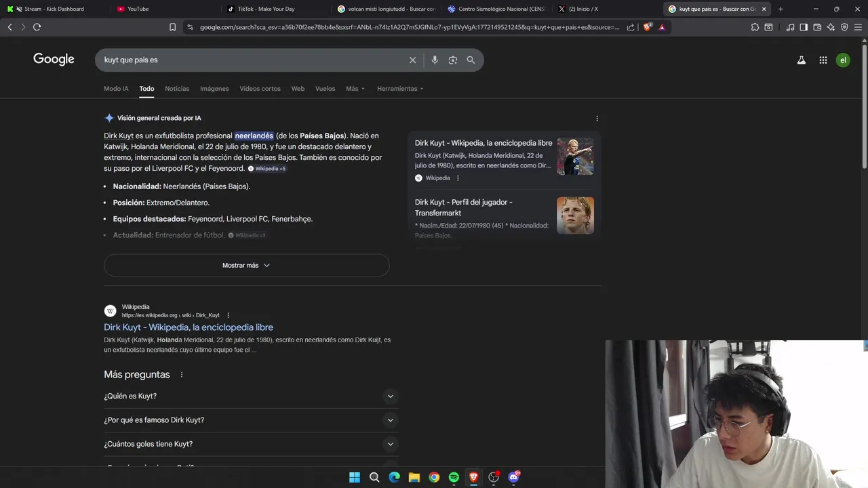Viewport: 868px width, 488px height.
Task: Select the Vuelos search tab
Action: (x=325, y=89)
